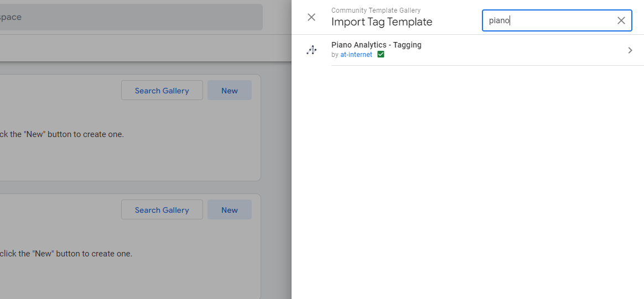
Task: Focus the gallery search field containing "piano"
Action: [x=548, y=20]
